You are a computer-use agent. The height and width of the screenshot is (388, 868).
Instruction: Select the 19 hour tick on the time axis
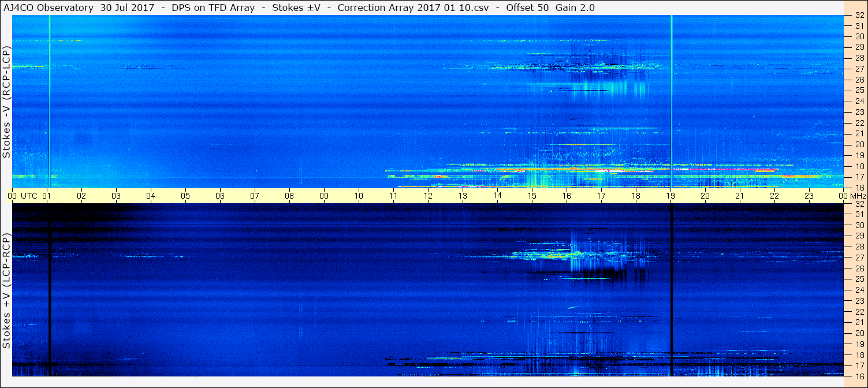(x=670, y=196)
